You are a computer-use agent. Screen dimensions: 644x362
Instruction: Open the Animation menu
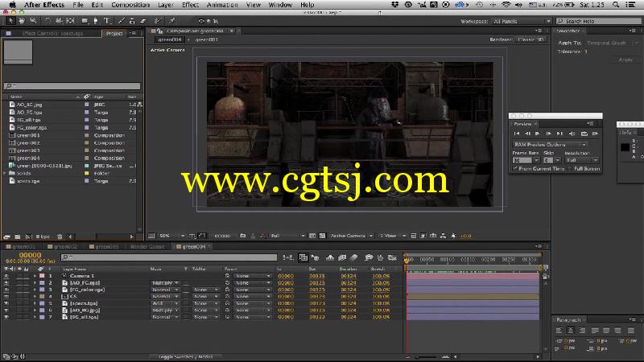tap(222, 5)
